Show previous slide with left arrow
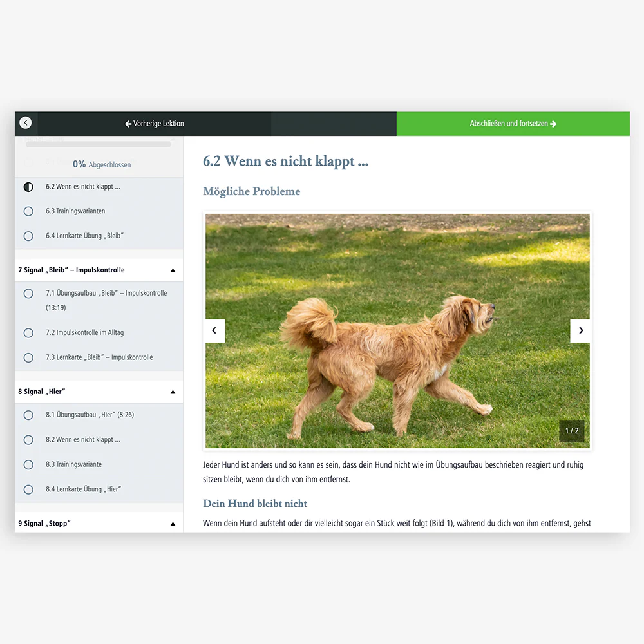This screenshot has width=644, height=644. (x=214, y=330)
